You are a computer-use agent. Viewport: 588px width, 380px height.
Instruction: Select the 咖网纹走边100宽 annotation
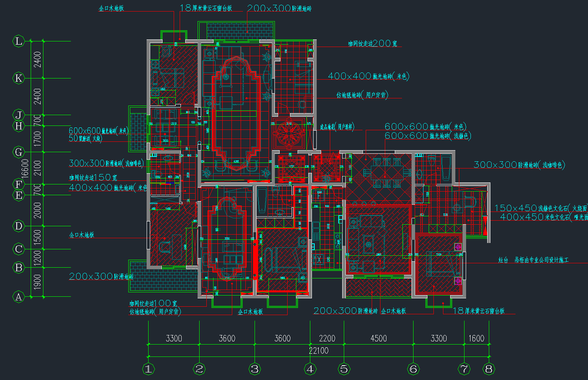(153, 304)
